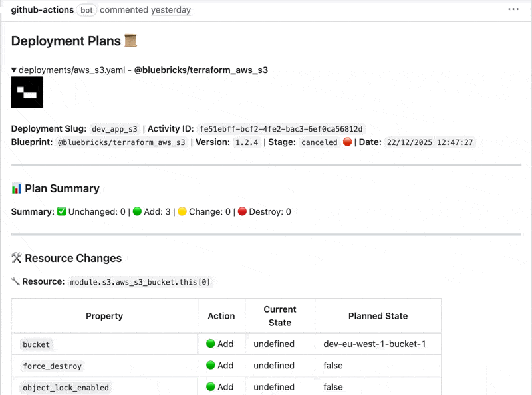The width and height of the screenshot is (532, 395).
Task: Click the module.s3.aws_s3_bucket.this[0] resource code
Action: (140, 282)
